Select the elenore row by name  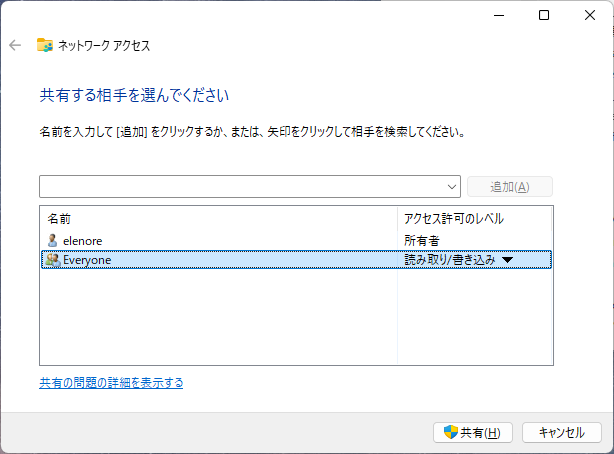coord(83,240)
